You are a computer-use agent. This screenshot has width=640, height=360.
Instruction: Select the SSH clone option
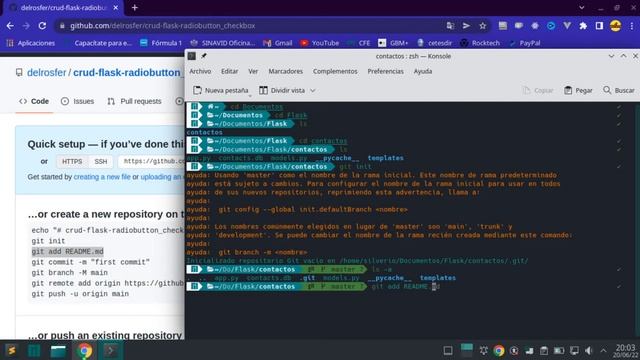point(100,162)
